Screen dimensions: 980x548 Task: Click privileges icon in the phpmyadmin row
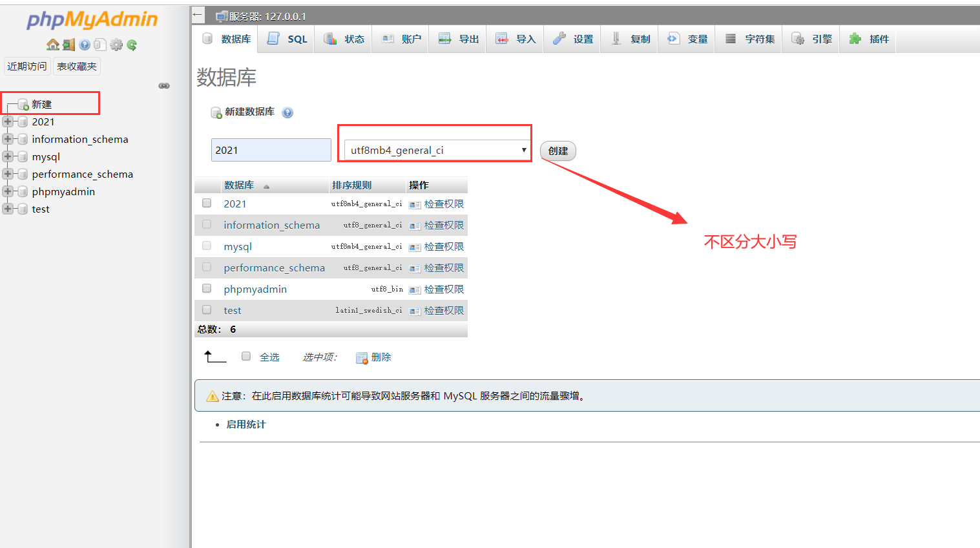pyautogui.click(x=415, y=290)
